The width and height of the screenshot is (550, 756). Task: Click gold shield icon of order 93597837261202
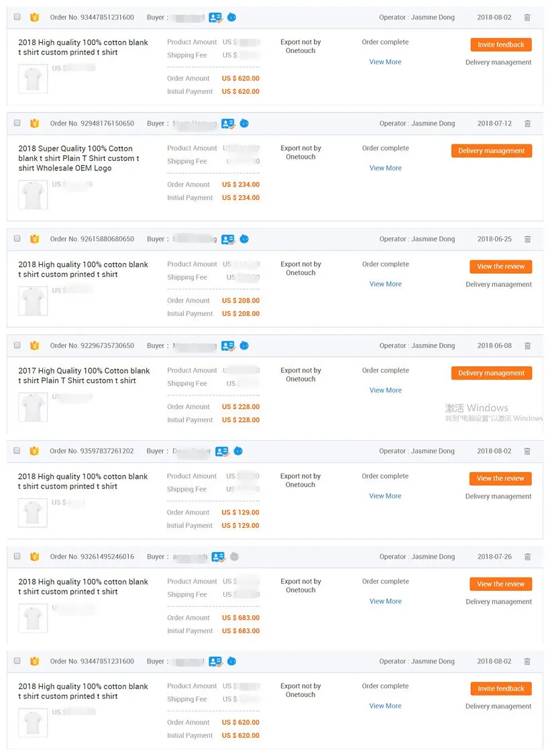click(x=34, y=451)
